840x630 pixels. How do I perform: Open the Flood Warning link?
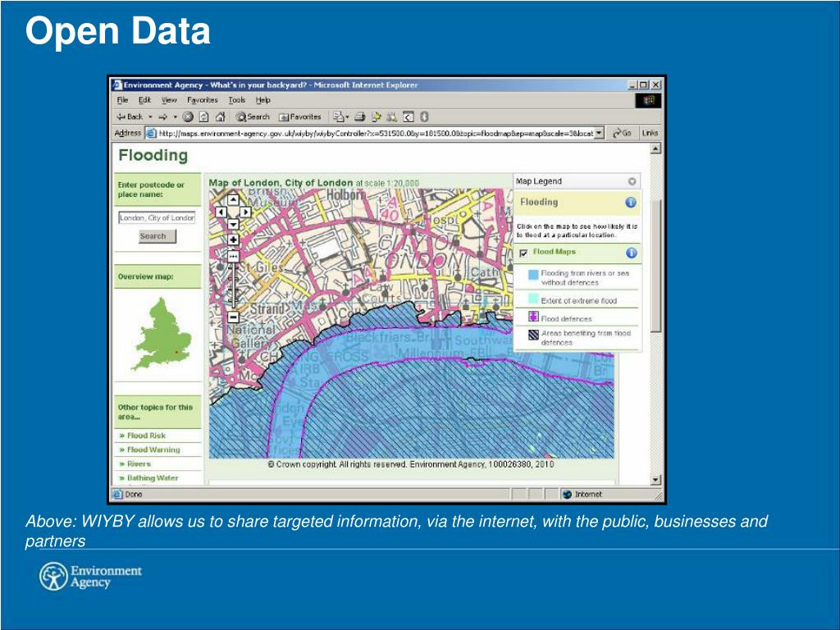click(x=153, y=450)
